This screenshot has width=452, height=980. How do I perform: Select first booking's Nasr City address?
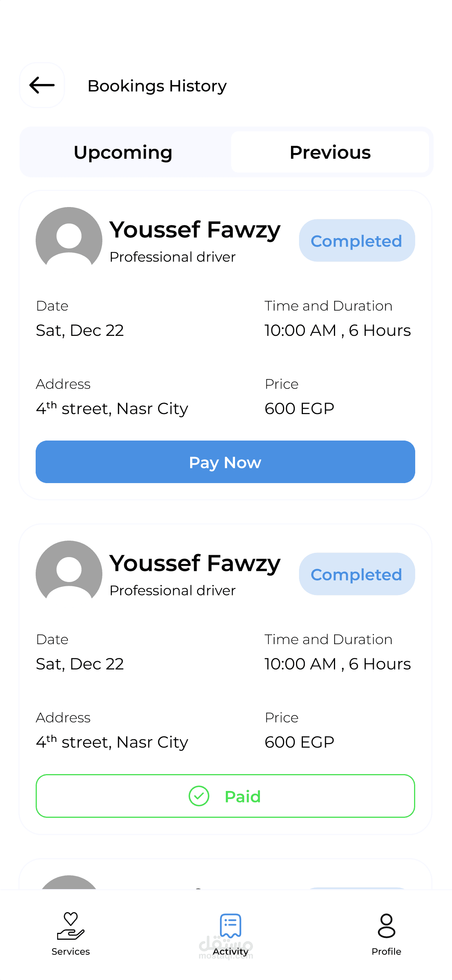tap(112, 409)
